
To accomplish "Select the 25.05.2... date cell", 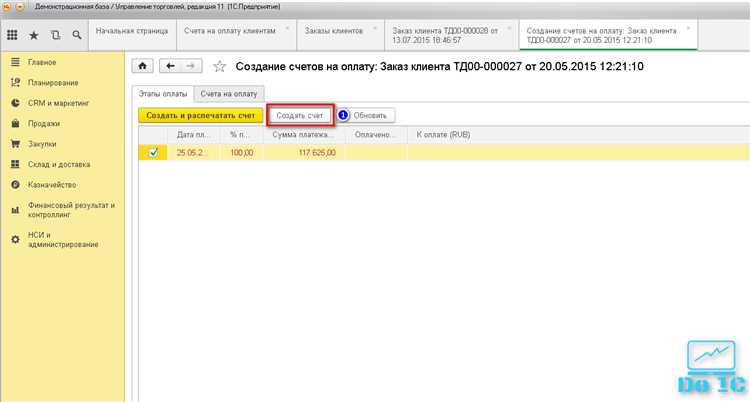I will tap(194, 153).
